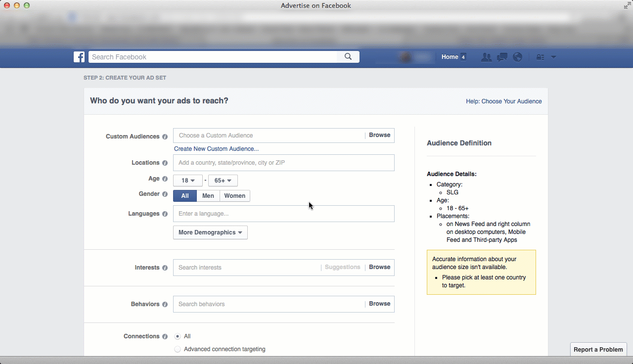Browse Behaviors
The height and width of the screenshot is (364, 633).
(380, 304)
